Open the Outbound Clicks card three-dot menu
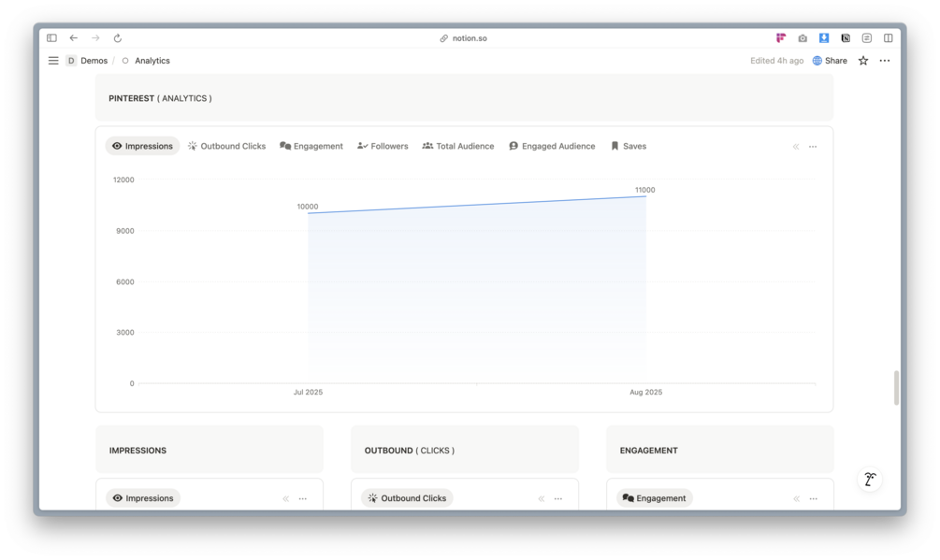Viewport: 940px width, 560px height. point(558,498)
